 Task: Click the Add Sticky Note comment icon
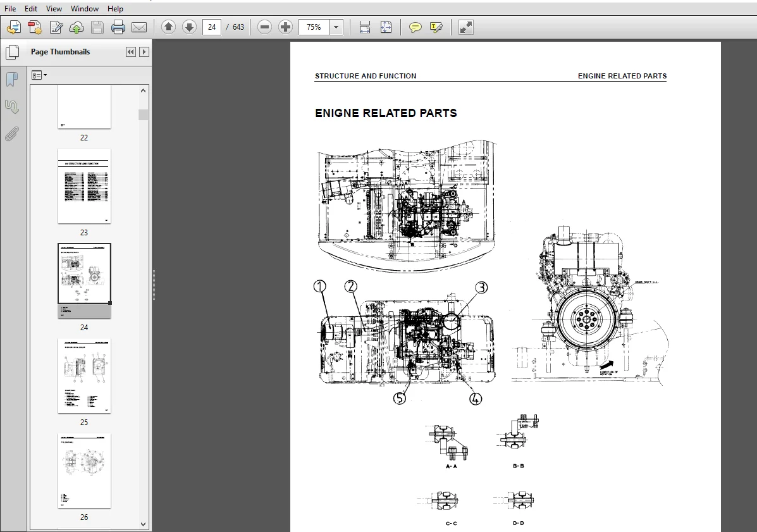[x=415, y=27]
